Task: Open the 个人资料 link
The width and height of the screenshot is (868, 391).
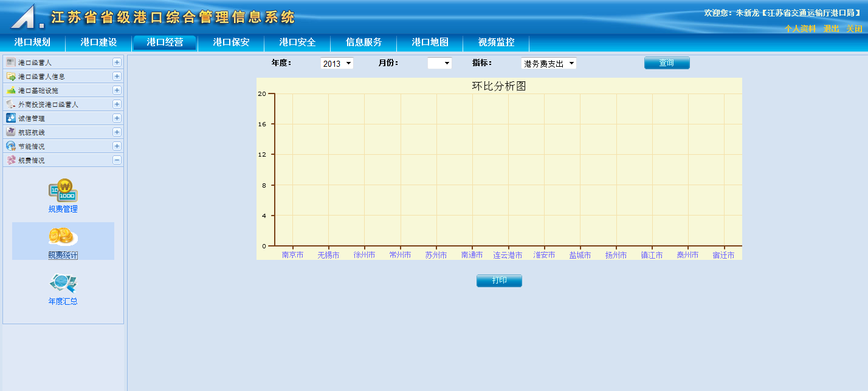Action: [x=800, y=29]
